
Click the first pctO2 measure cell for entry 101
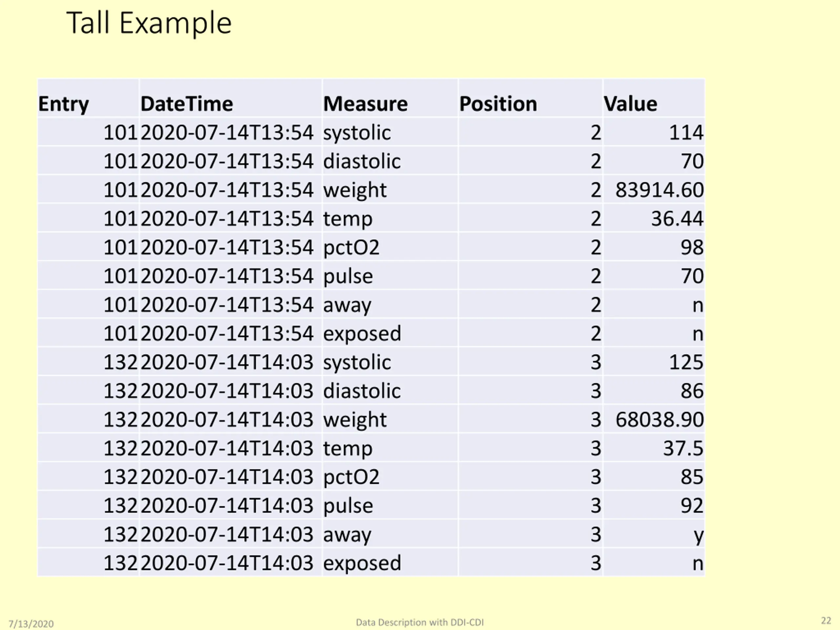[x=390, y=247]
